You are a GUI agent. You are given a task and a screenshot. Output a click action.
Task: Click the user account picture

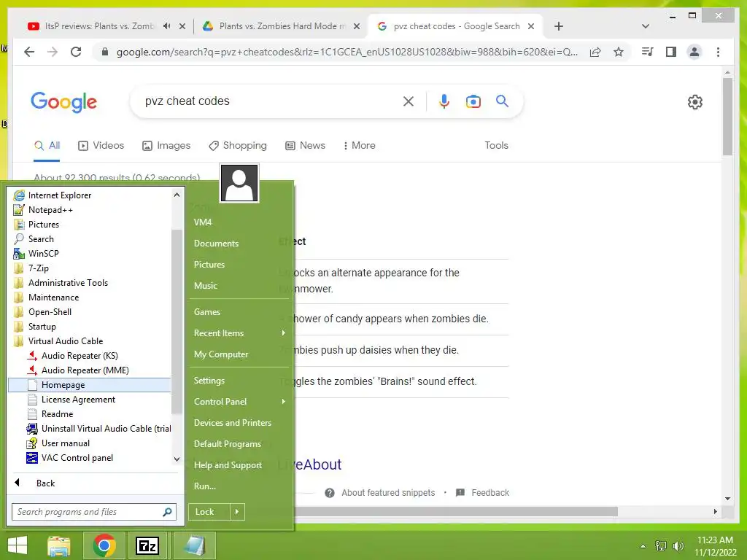click(239, 183)
